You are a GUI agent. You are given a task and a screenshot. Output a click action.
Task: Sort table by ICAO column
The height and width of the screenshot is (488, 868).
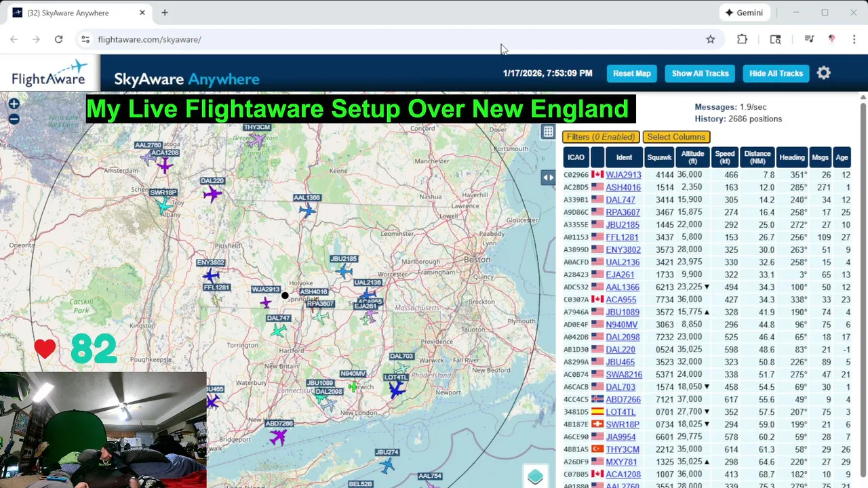pos(576,157)
